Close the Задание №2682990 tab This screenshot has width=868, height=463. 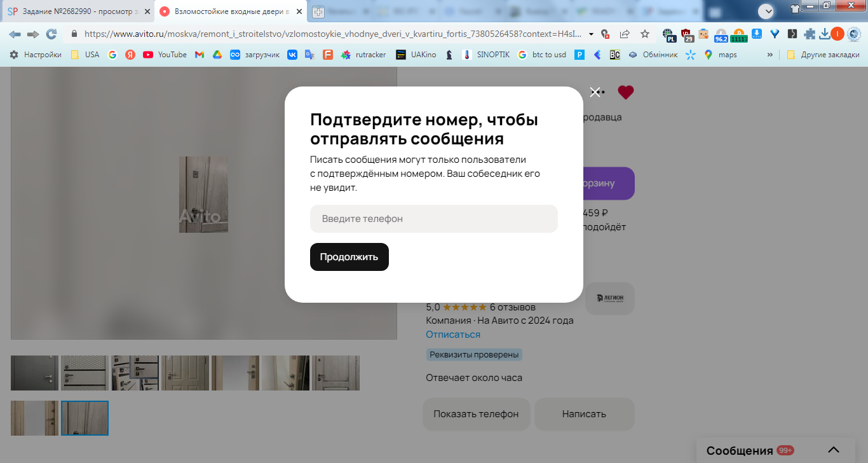(147, 11)
